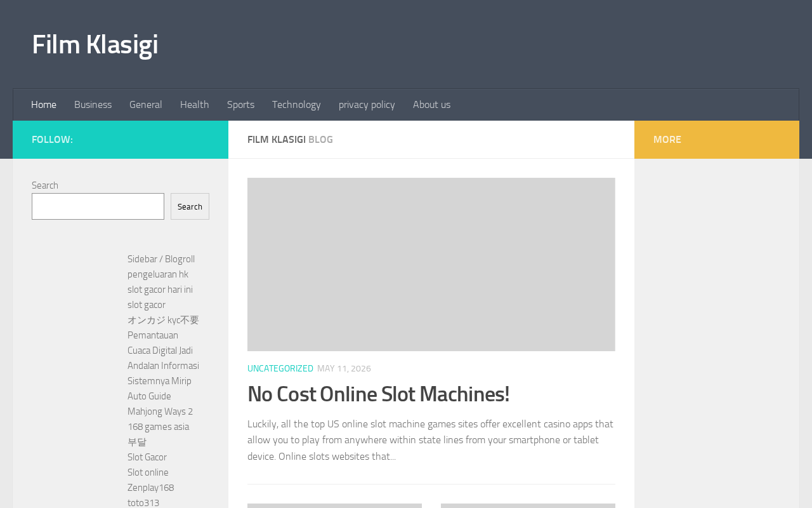Open the privacy policy page
Screen dimensions: 812x508
pos(367,105)
